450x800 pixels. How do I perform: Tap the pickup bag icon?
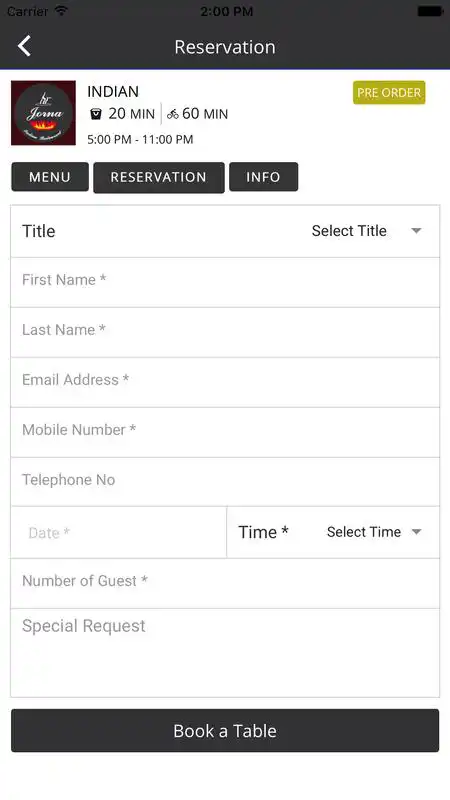pyautogui.click(x=95, y=114)
